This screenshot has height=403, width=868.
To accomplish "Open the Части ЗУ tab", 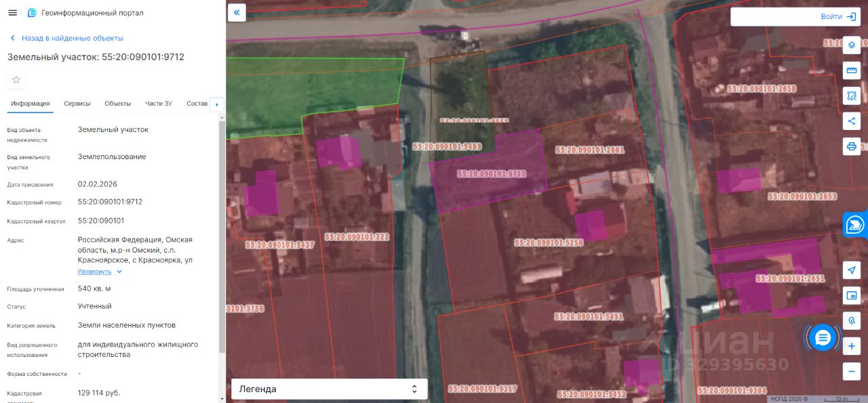I will 159,104.
